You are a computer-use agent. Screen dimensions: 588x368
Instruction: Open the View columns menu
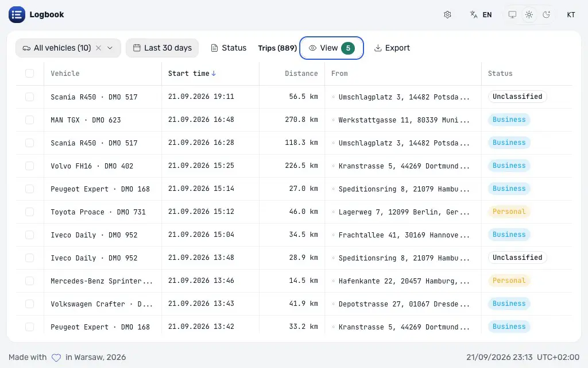[331, 48]
